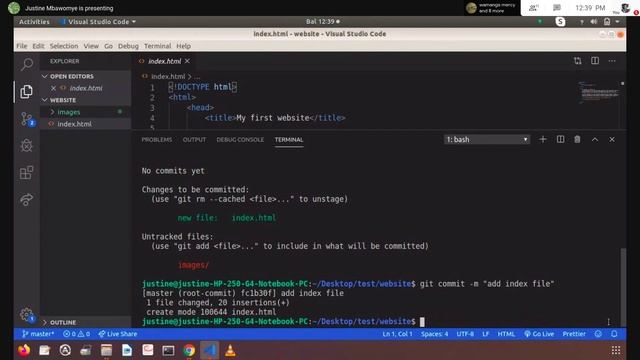Start Live Share from status bar
This screenshot has width=640, height=360.
pos(118,334)
